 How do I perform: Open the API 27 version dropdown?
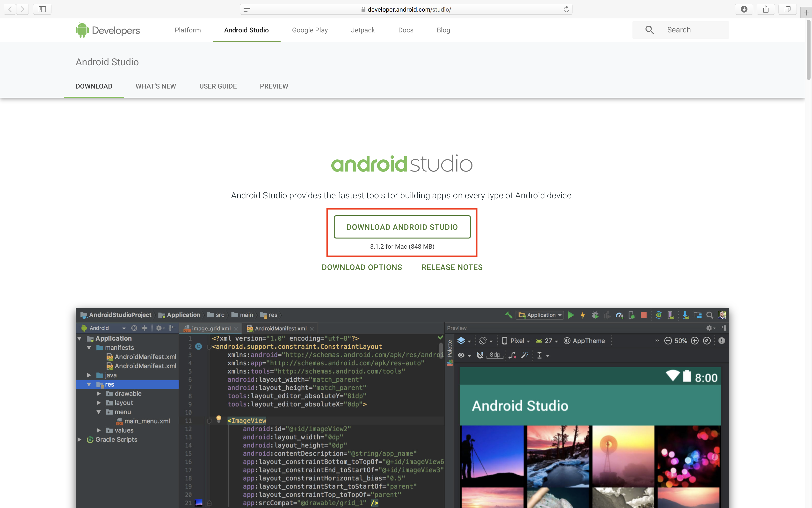click(x=547, y=341)
